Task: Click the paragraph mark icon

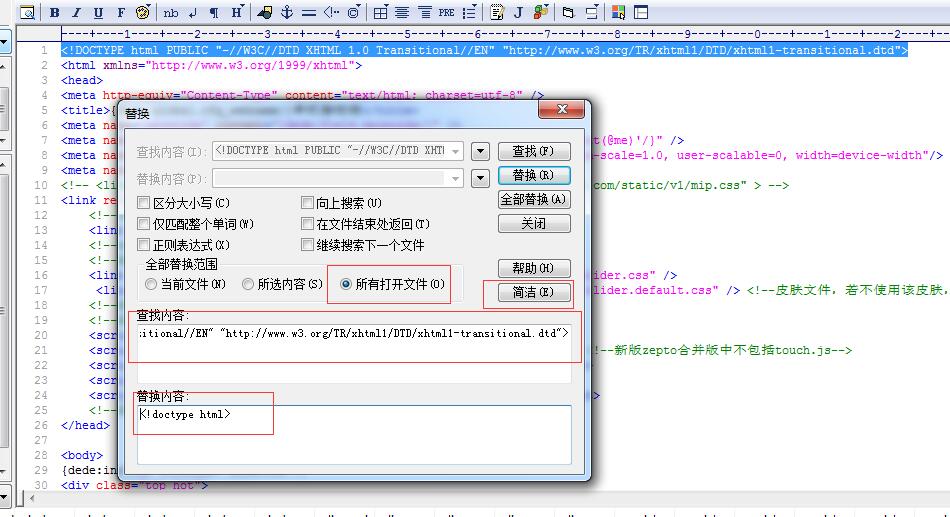Action: (213, 13)
